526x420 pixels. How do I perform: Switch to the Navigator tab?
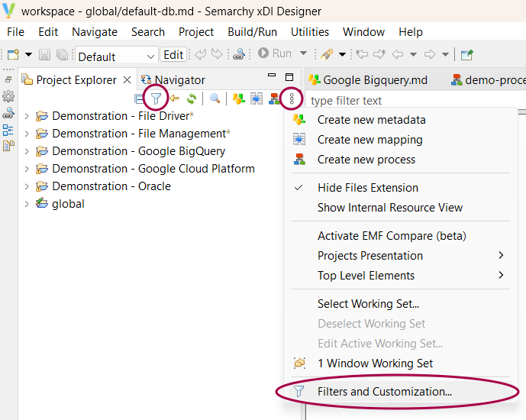click(x=173, y=80)
